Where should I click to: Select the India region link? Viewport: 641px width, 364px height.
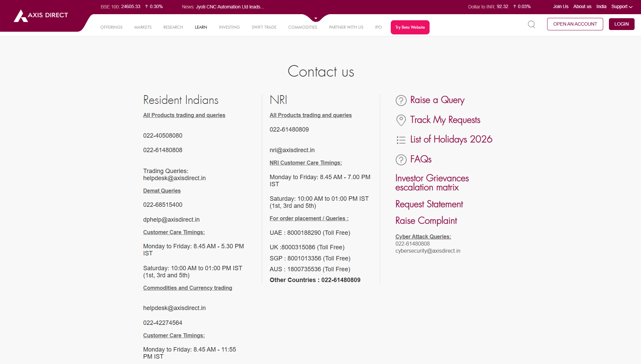[601, 6]
